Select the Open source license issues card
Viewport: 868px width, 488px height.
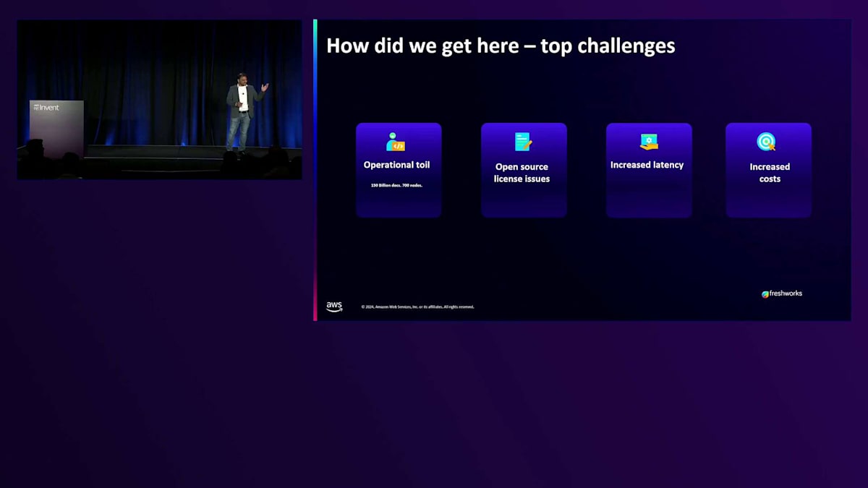pos(524,170)
